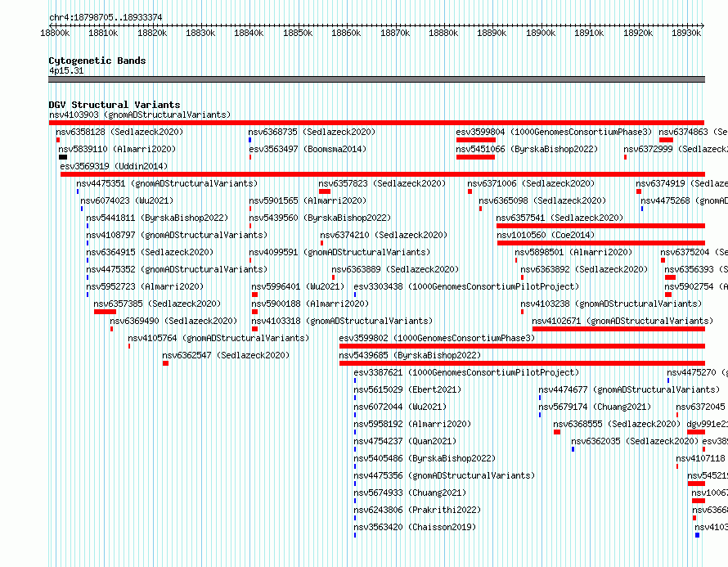Image resolution: width=728 pixels, height=567 pixels.
Task: Open nsv5996401 (Wu2021) variant
Action: (x=298, y=286)
